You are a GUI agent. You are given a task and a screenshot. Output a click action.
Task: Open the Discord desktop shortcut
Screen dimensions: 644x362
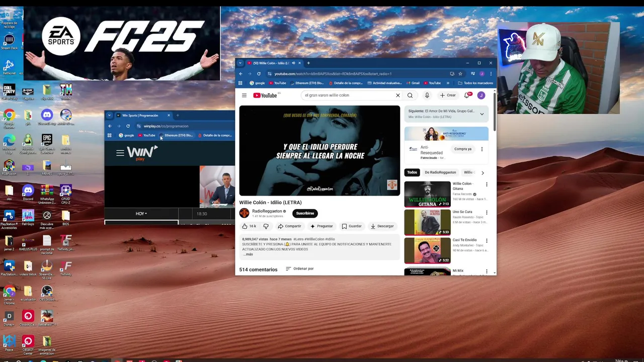click(x=28, y=193)
